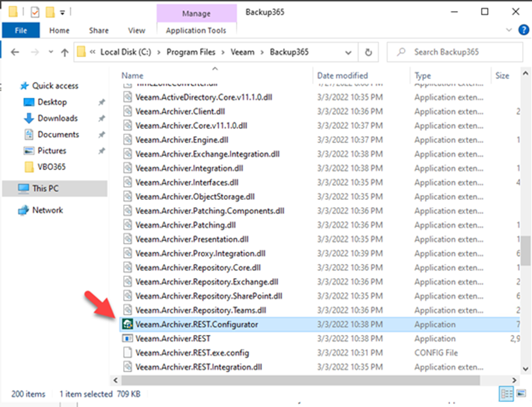Click the Pictures icon in sidebar
The image size is (532, 407).
(x=29, y=150)
